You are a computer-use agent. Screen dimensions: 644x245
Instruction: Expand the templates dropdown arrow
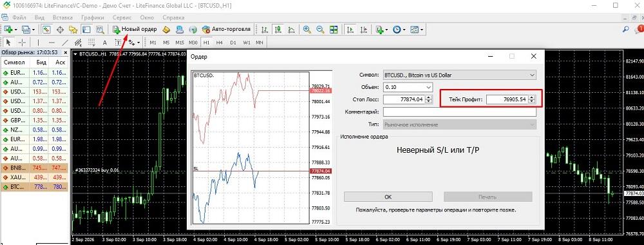(x=422, y=30)
